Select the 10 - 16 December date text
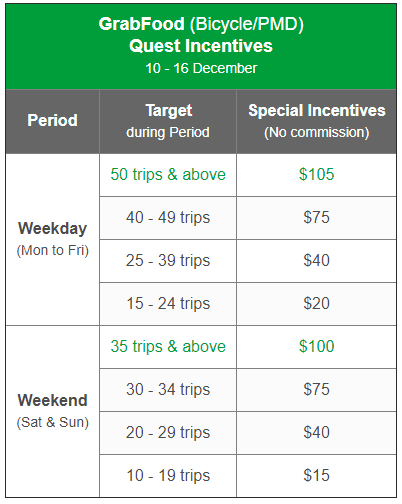402x504 pixels. click(201, 68)
